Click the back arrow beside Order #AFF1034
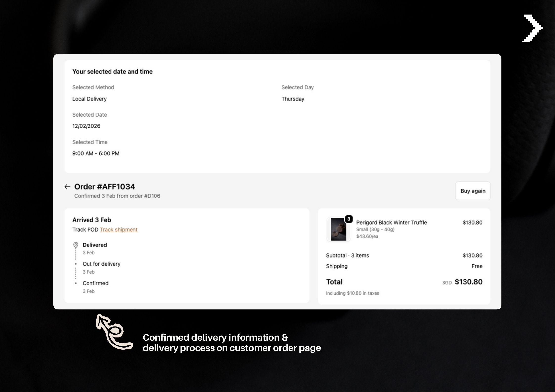The height and width of the screenshot is (392, 555). tap(67, 187)
